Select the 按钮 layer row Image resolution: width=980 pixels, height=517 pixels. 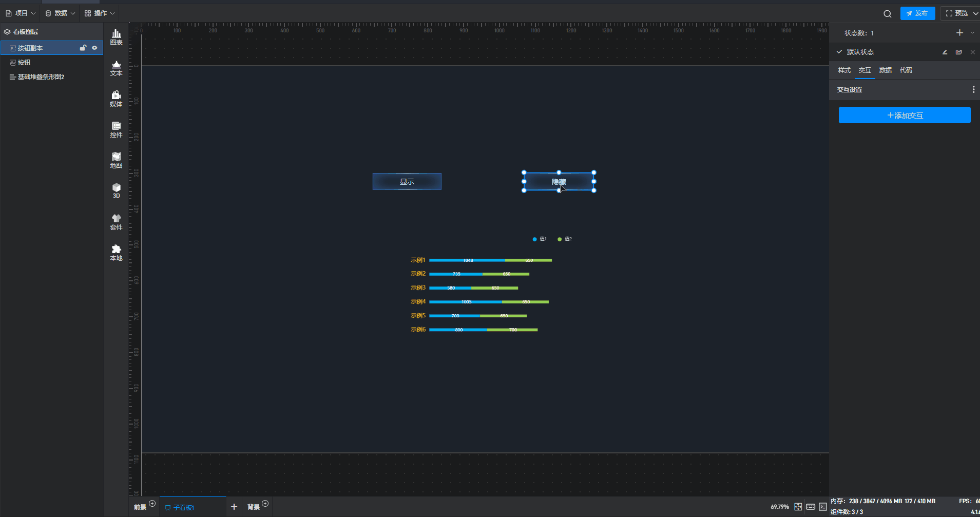click(52, 62)
